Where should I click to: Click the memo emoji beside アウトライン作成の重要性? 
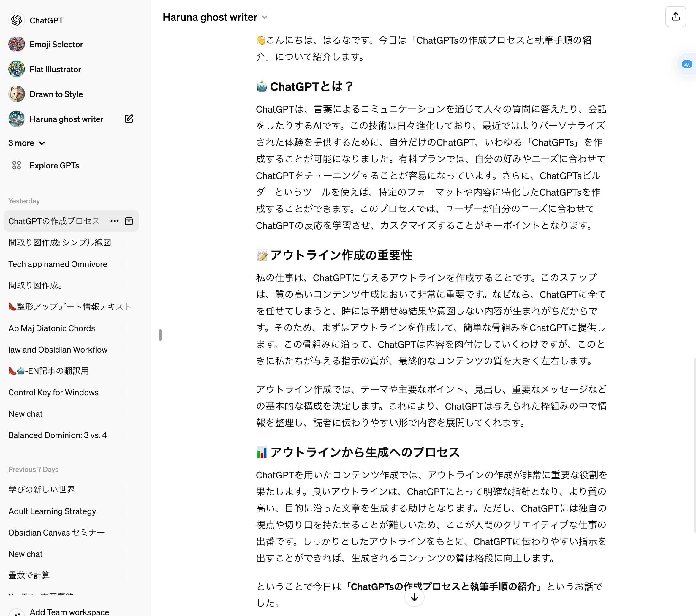point(262,255)
